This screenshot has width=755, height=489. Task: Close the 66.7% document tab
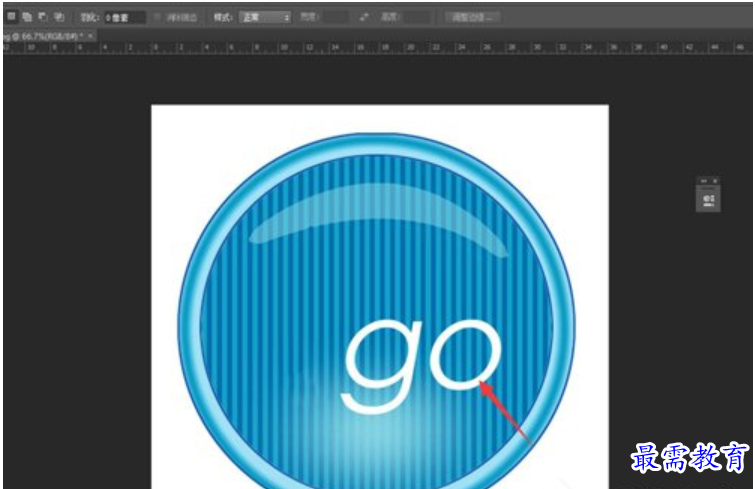(91, 36)
